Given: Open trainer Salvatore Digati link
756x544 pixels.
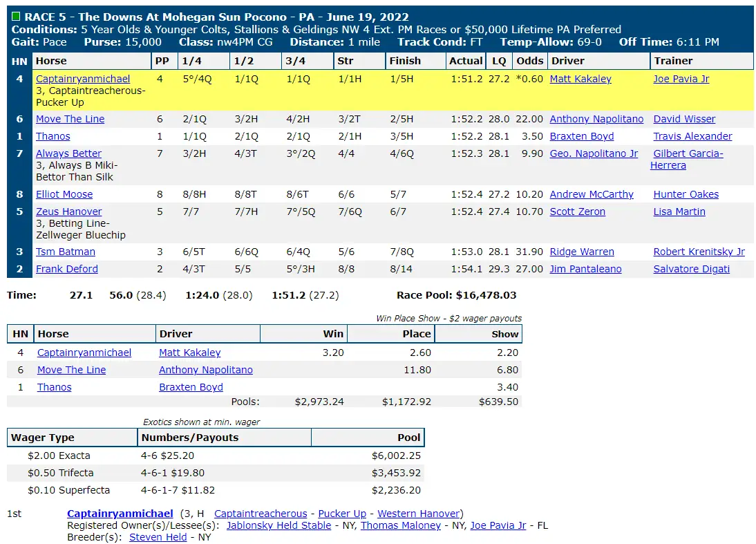Looking at the screenshot, I should (x=692, y=269).
